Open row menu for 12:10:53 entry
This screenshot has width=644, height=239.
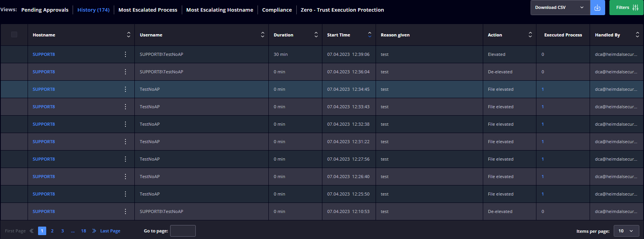(x=125, y=211)
